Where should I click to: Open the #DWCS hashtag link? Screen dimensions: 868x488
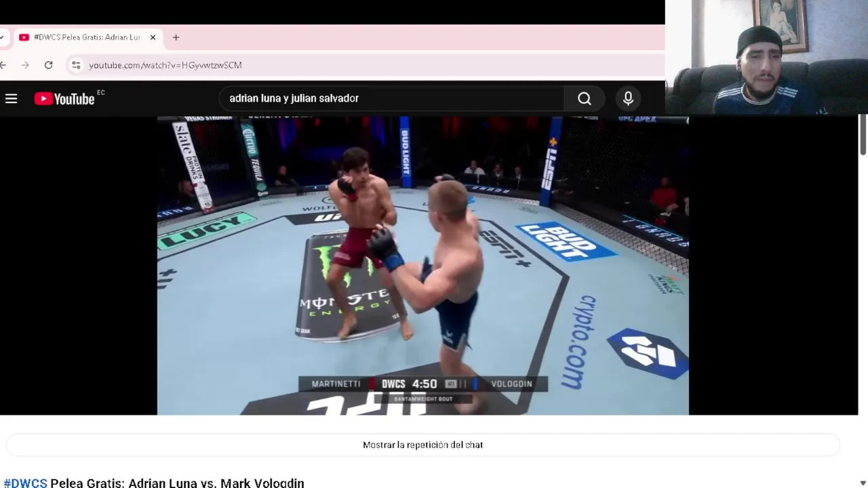(x=25, y=483)
